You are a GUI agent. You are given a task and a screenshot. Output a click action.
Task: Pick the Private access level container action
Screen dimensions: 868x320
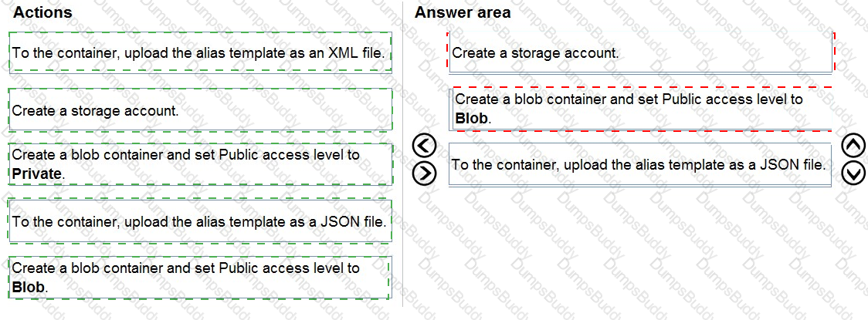(200, 164)
